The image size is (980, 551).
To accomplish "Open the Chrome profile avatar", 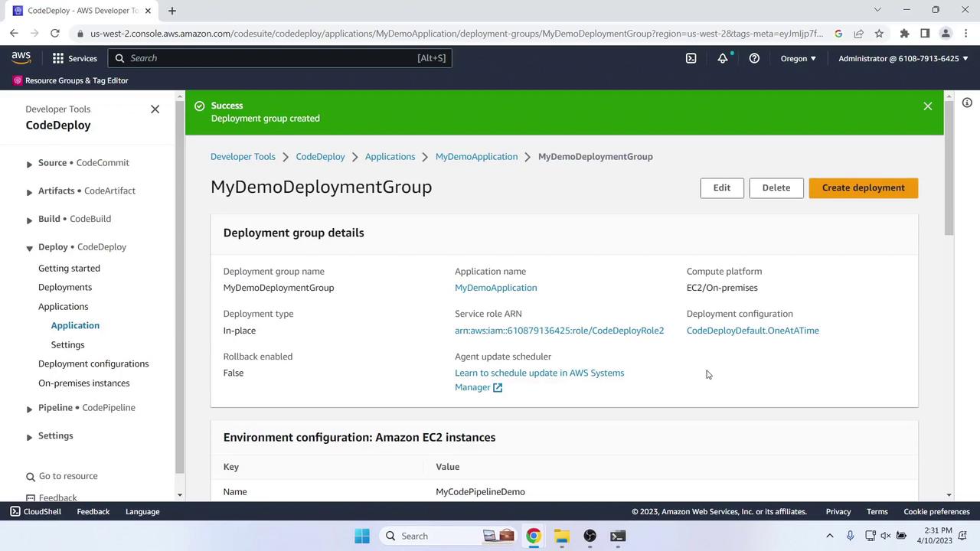I will coord(946,34).
